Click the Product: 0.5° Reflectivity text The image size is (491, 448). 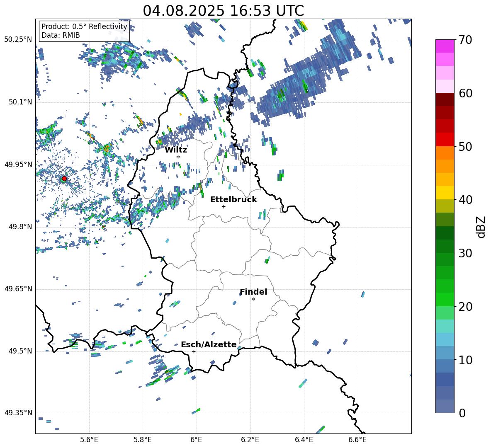(84, 26)
